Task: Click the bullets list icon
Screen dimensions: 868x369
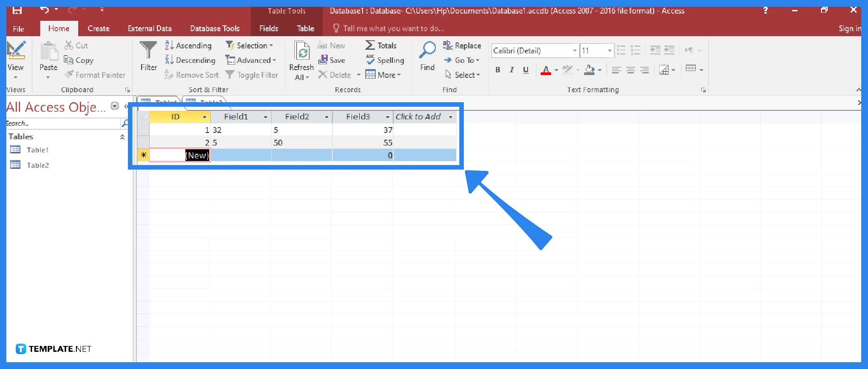Action: click(621, 50)
